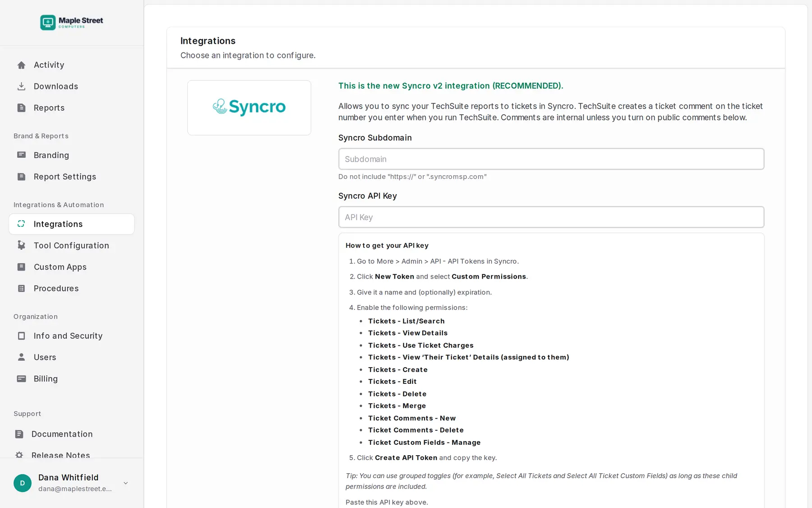Viewport: 812px width, 508px height.
Task: Open Info and Security
Action: [72, 336]
